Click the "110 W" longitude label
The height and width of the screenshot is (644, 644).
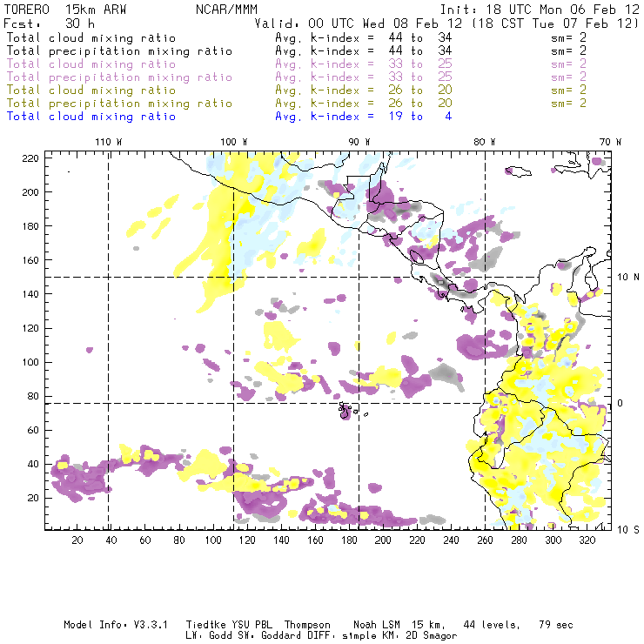point(109,142)
